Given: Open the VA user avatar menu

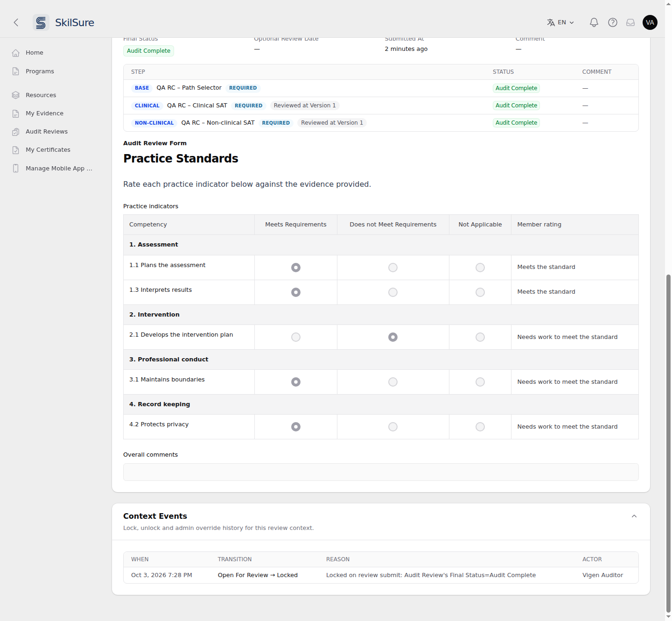Looking at the screenshot, I should click(650, 22).
